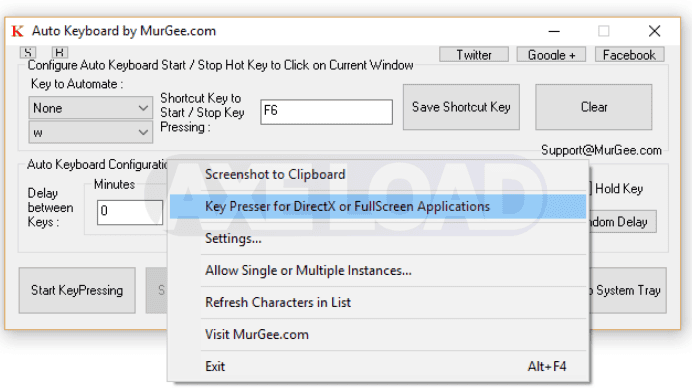
Task: Click the red K application icon
Action: (x=18, y=31)
